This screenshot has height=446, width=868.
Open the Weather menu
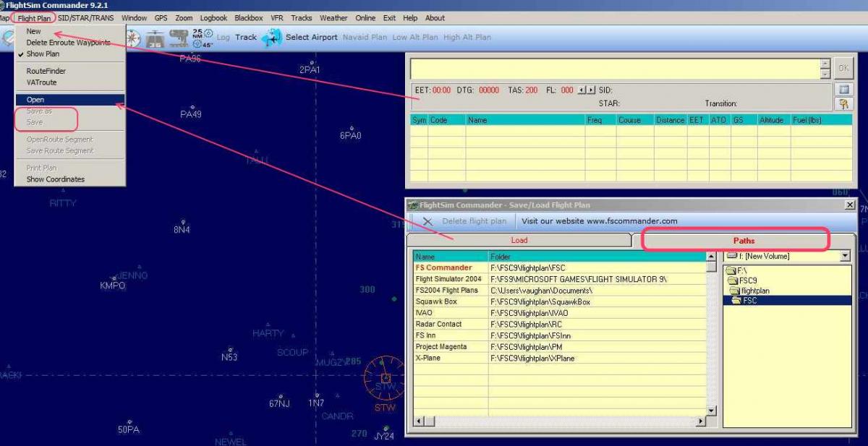click(x=333, y=18)
